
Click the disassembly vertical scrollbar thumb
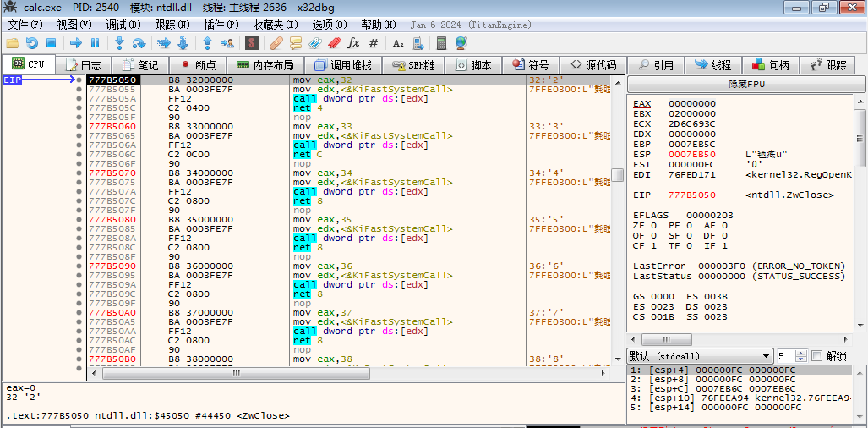[x=615, y=174]
